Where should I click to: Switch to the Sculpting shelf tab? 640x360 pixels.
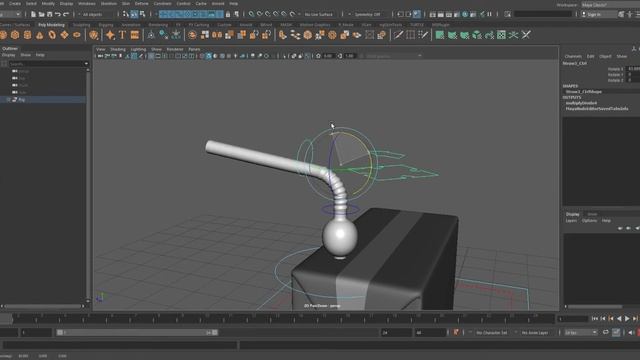tap(81, 25)
